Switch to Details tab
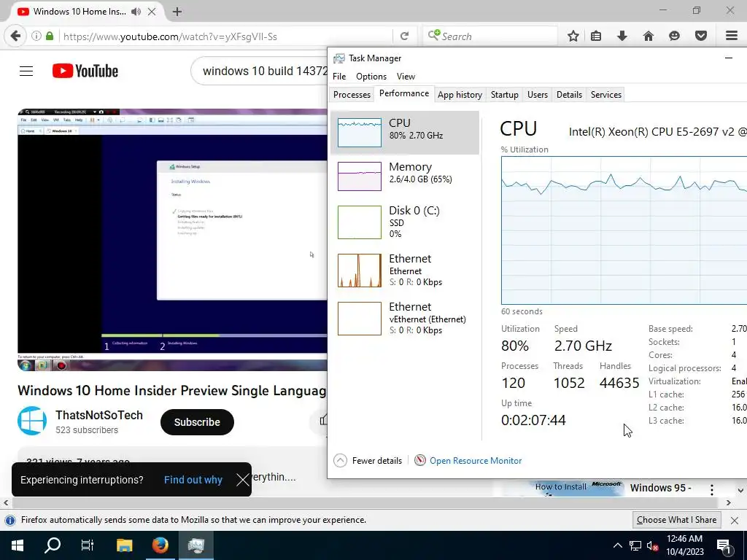The width and height of the screenshot is (747, 560). pos(569,94)
